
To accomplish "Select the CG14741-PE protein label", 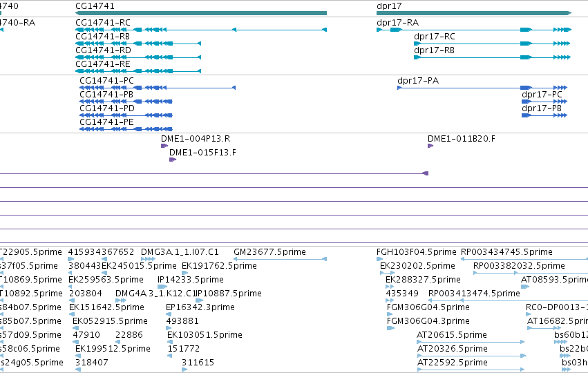I will point(106,122).
